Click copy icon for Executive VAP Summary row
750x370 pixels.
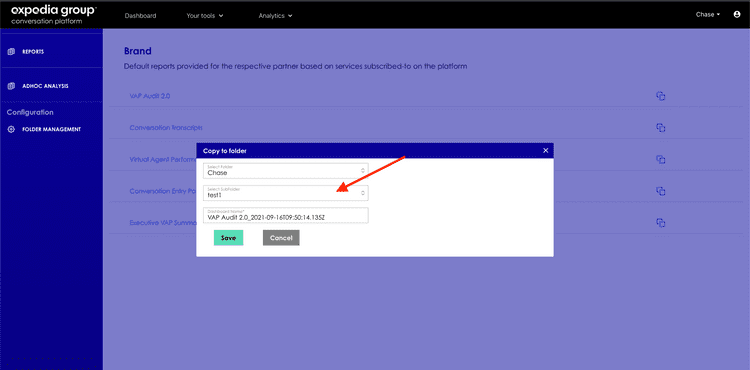(x=661, y=223)
